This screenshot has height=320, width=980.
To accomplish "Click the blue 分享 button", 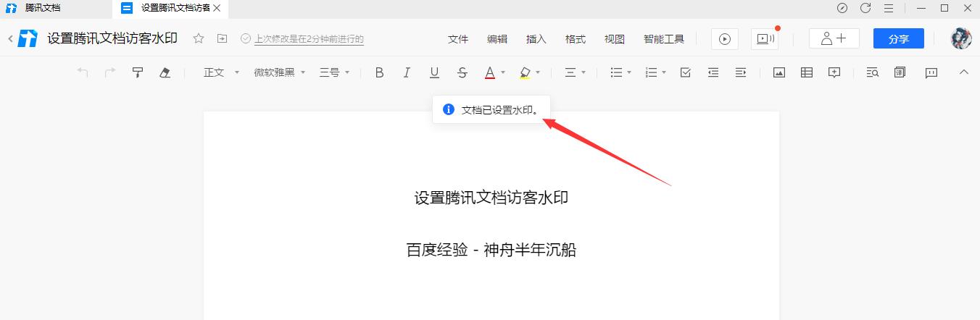I will pyautogui.click(x=899, y=39).
